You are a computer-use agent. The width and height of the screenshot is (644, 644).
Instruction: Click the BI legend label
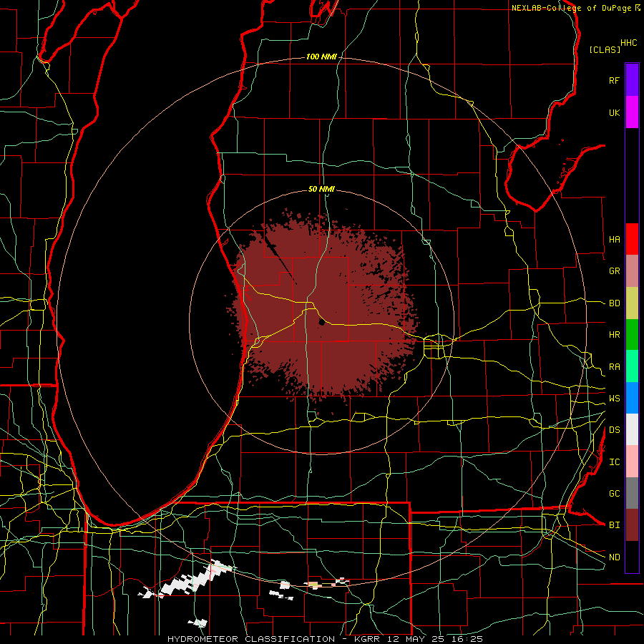point(614,525)
